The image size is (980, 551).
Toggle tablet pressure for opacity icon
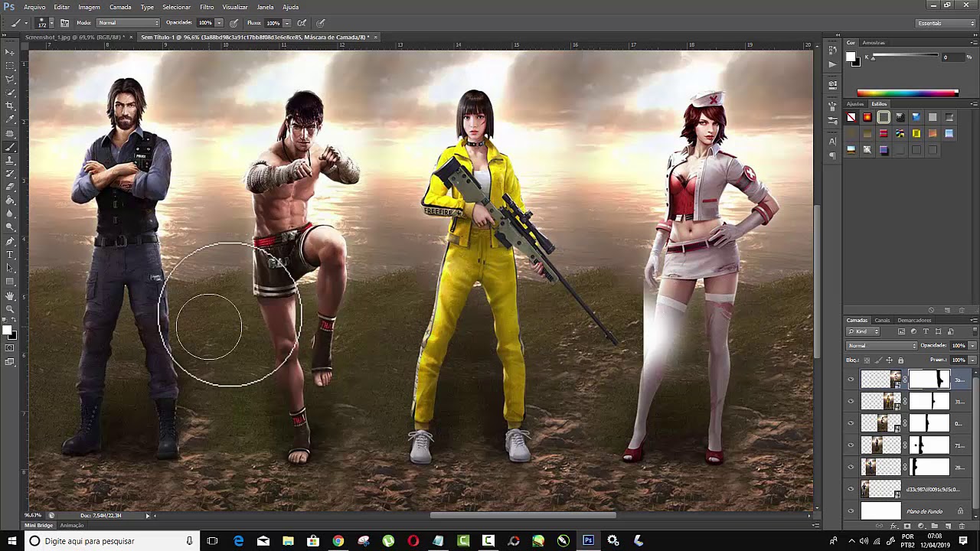tap(234, 23)
